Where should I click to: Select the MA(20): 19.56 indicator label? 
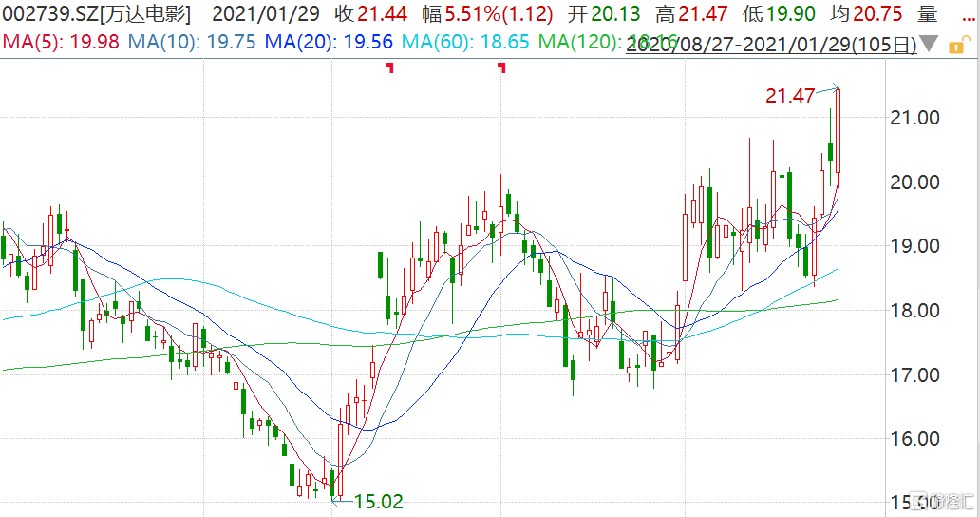[329, 42]
